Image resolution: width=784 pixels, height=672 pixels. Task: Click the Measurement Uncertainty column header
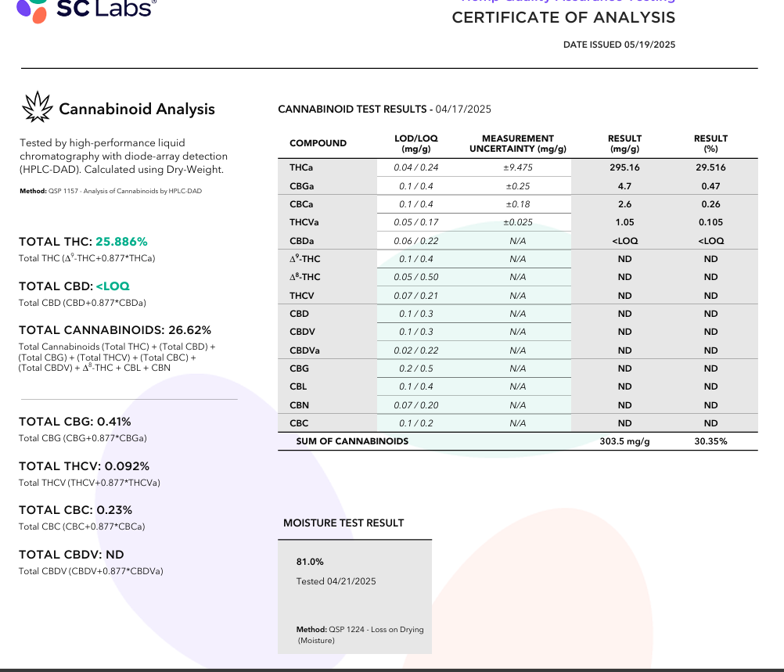point(517,143)
